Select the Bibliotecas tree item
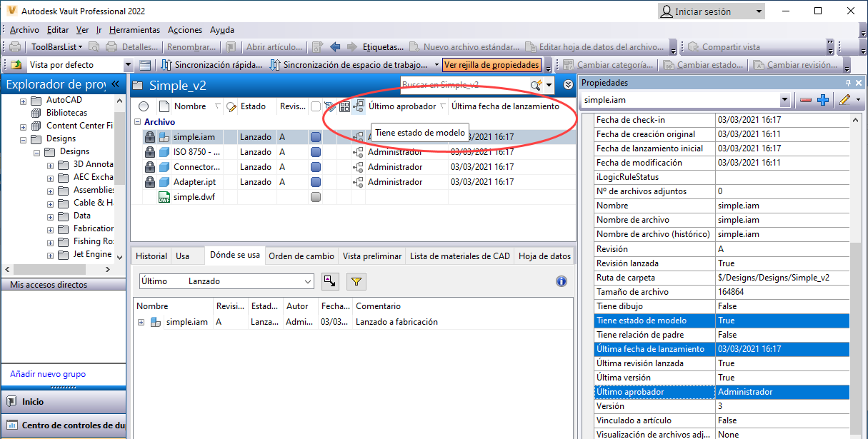868x439 pixels. [66, 113]
